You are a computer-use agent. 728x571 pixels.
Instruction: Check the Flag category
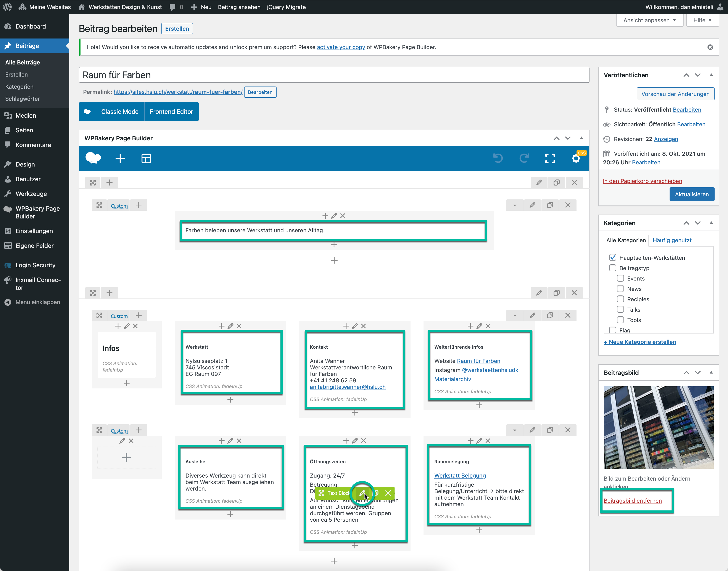[x=613, y=330]
